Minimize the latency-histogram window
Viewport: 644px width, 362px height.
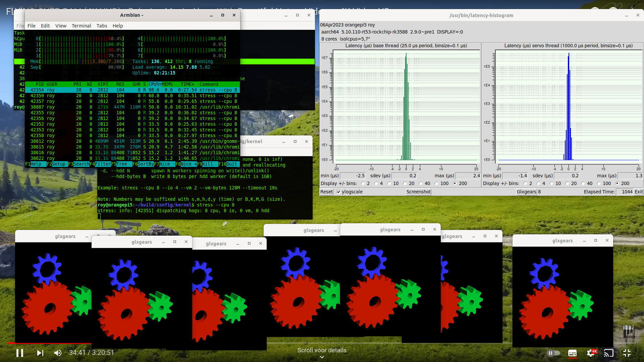[x=627, y=16]
